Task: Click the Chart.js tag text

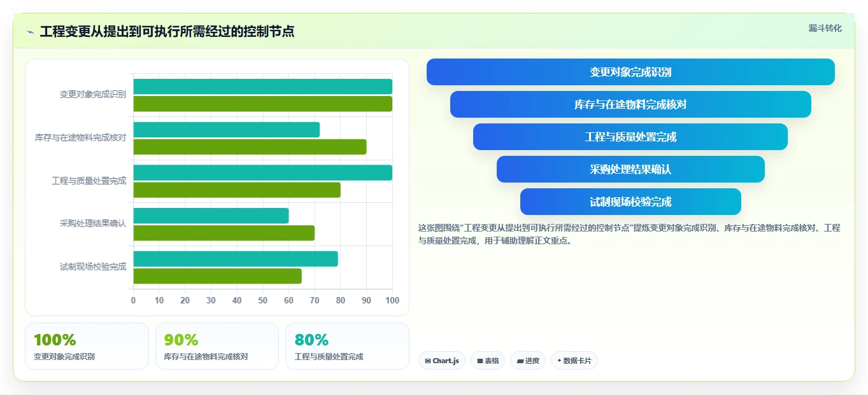Action: coord(446,361)
